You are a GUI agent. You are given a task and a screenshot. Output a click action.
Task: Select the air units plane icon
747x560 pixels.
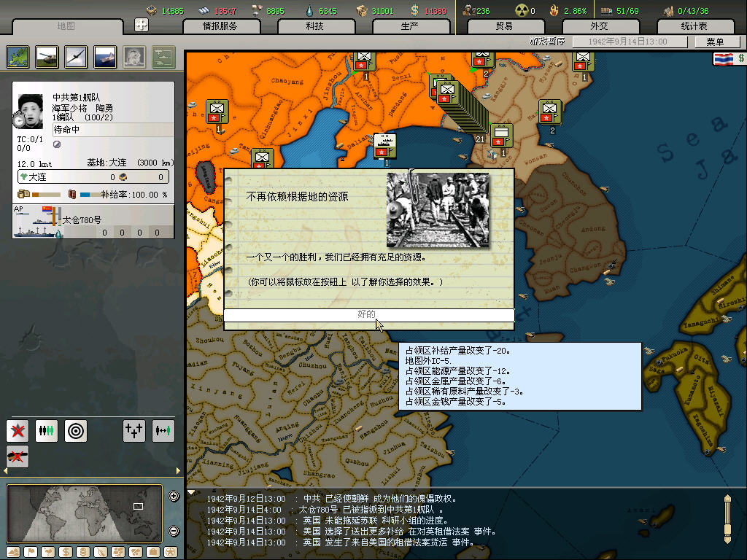click(76, 56)
